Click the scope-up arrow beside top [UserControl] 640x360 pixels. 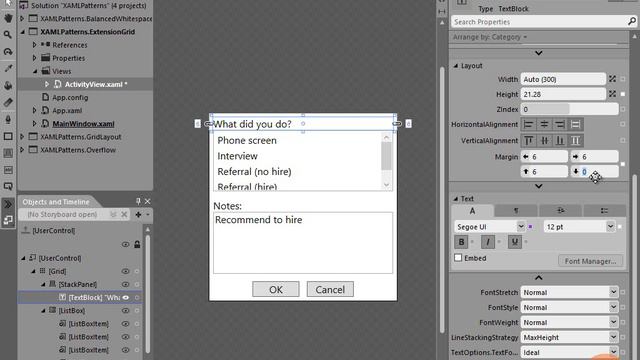click(25, 230)
